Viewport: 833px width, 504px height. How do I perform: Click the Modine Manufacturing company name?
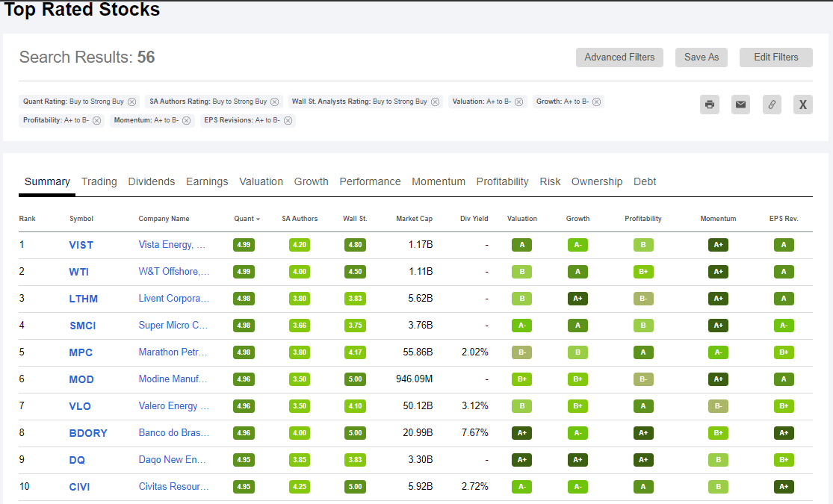pyautogui.click(x=173, y=379)
